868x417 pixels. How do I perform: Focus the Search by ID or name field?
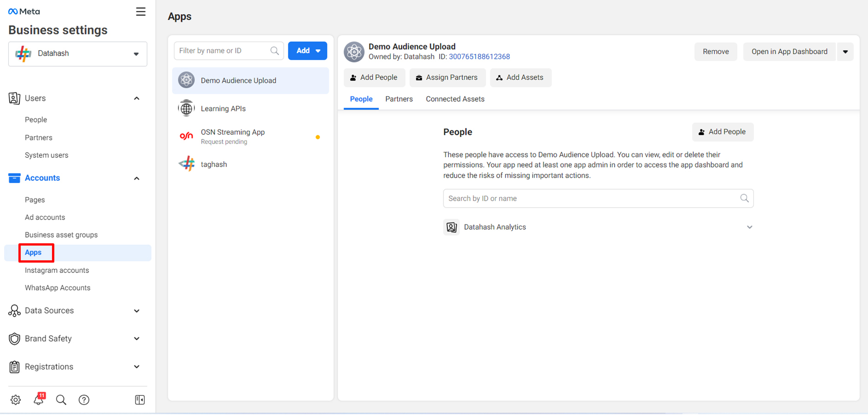click(598, 198)
